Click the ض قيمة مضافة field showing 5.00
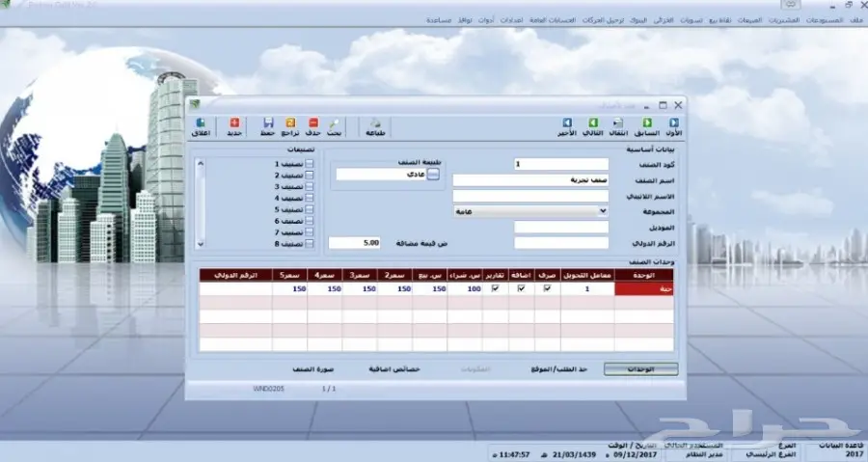 (x=354, y=243)
